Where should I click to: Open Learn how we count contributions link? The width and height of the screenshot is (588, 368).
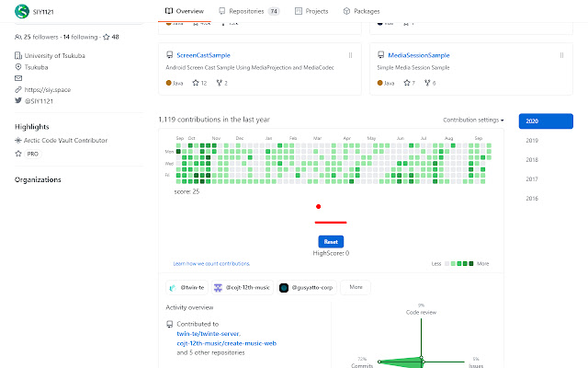(211, 264)
